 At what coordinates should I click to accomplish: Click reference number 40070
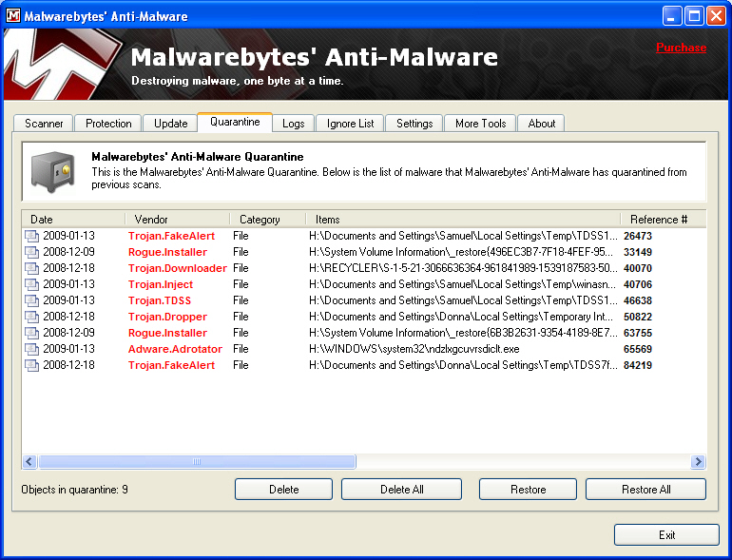[x=638, y=268]
